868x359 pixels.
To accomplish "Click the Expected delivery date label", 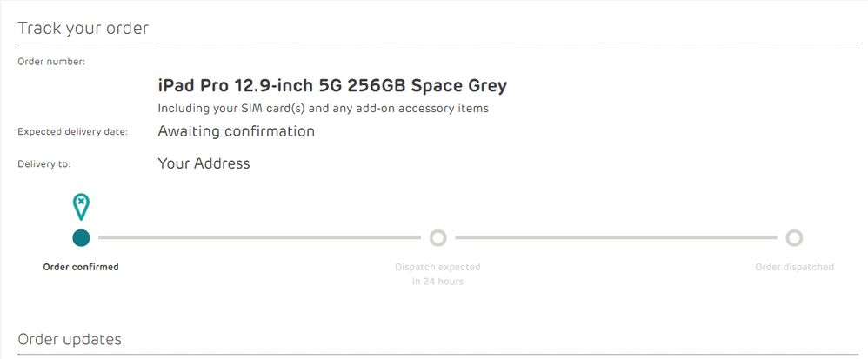I will [x=73, y=132].
